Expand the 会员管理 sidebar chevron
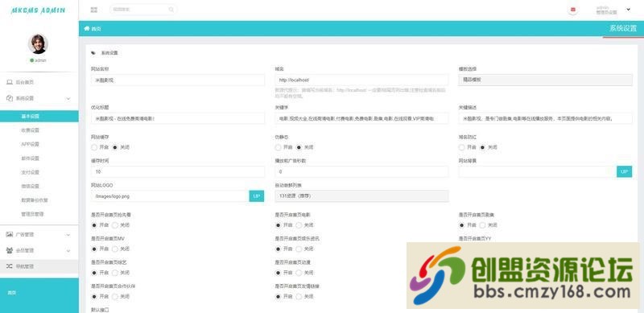 [x=68, y=250]
